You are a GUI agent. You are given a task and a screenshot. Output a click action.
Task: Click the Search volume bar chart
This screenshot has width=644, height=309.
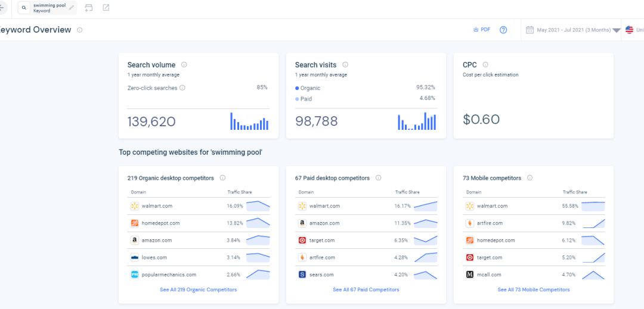[249, 121]
